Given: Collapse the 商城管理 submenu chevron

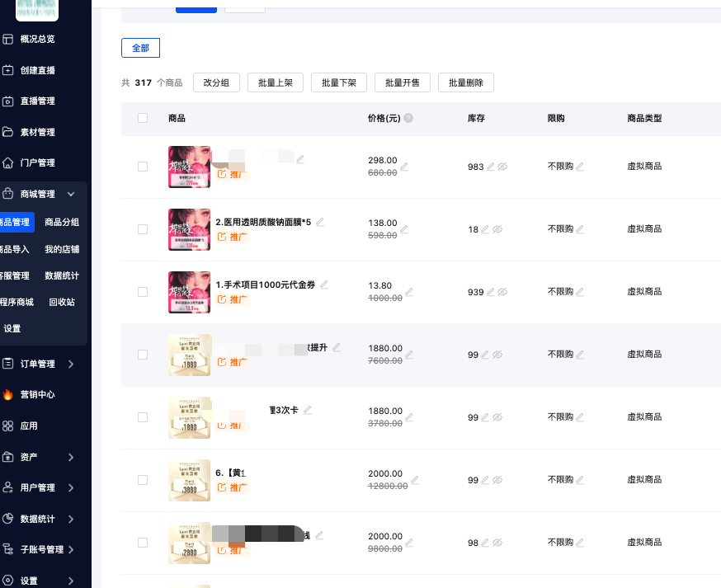Looking at the screenshot, I should (x=71, y=194).
